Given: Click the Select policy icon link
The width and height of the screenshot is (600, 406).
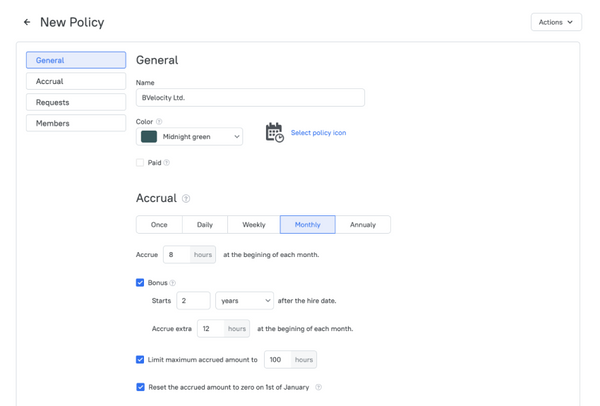Looking at the screenshot, I should click(x=318, y=133).
